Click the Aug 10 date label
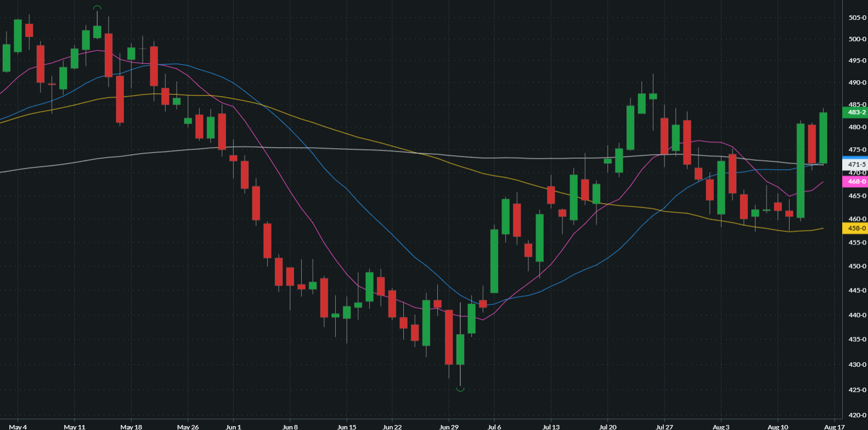 778,427
